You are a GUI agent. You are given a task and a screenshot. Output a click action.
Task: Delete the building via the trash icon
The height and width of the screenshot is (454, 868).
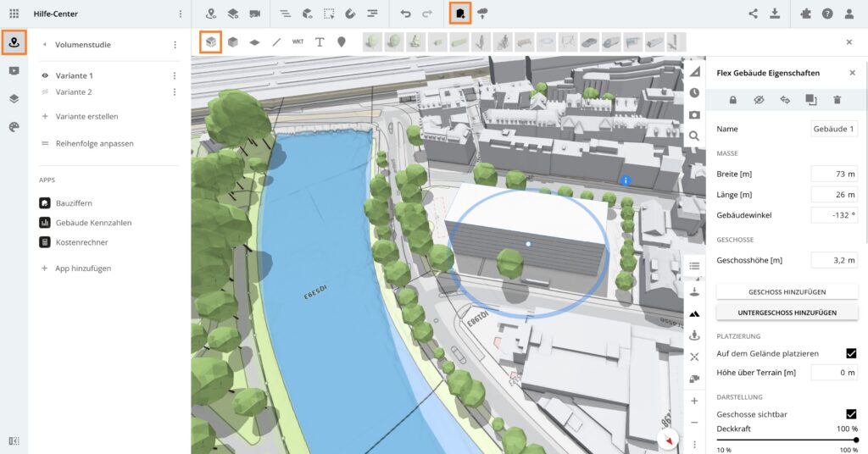[x=837, y=100]
